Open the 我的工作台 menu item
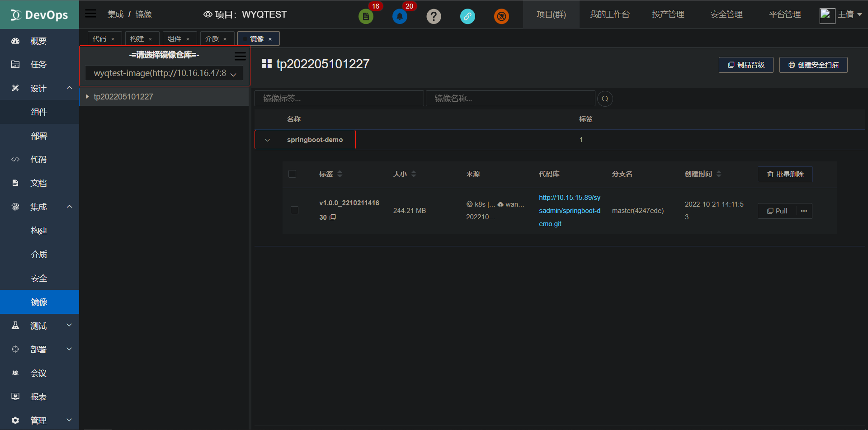The image size is (868, 430). click(x=610, y=14)
